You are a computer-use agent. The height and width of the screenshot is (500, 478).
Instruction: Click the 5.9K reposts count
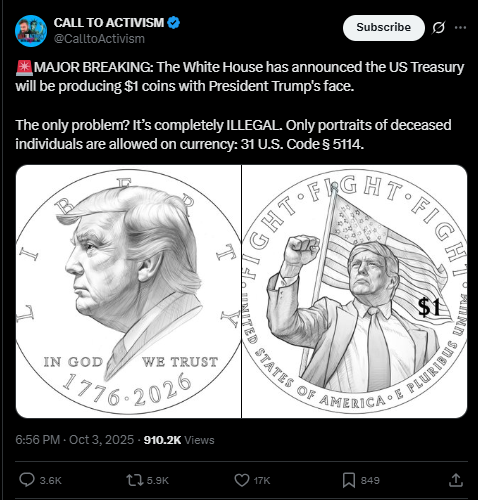click(158, 480)
